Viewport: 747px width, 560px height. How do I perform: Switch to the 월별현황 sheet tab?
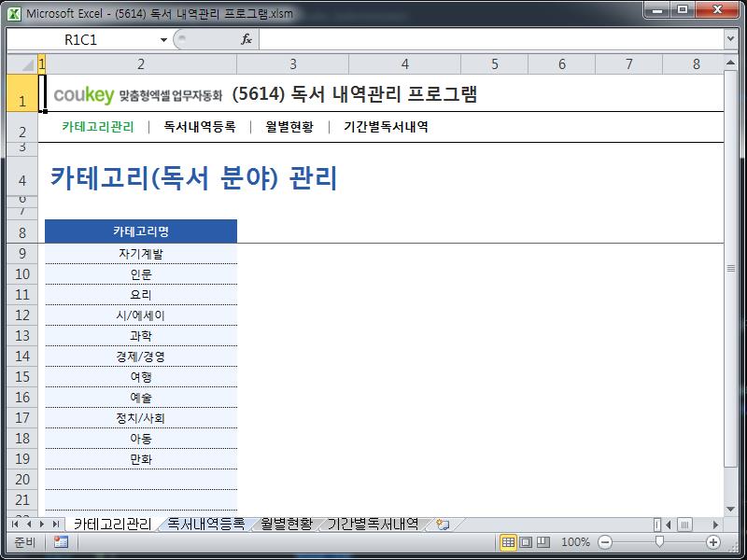point(287,524)
